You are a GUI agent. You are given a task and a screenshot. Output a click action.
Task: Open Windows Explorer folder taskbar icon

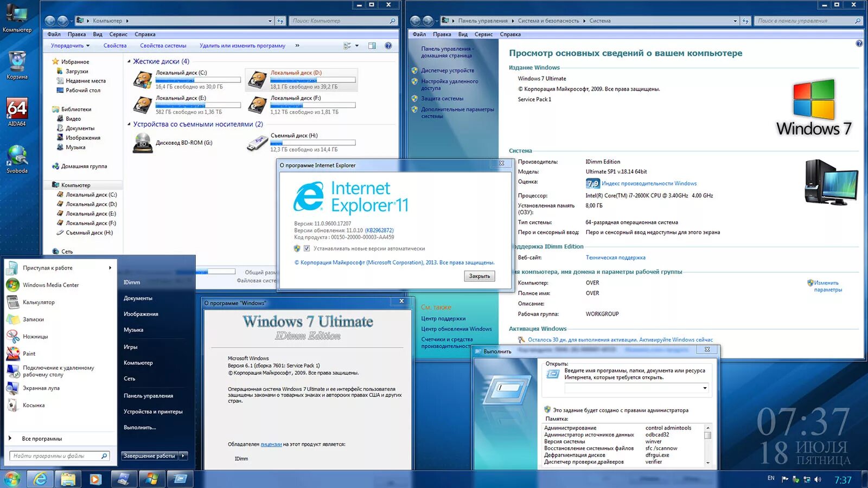pyautogui.click(x=68, y=479)
